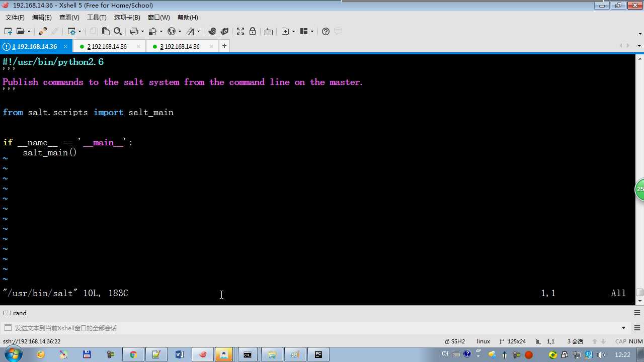Open the Windows Start button
The height and width of the screenshot is (362, 644).
point(13,354)
